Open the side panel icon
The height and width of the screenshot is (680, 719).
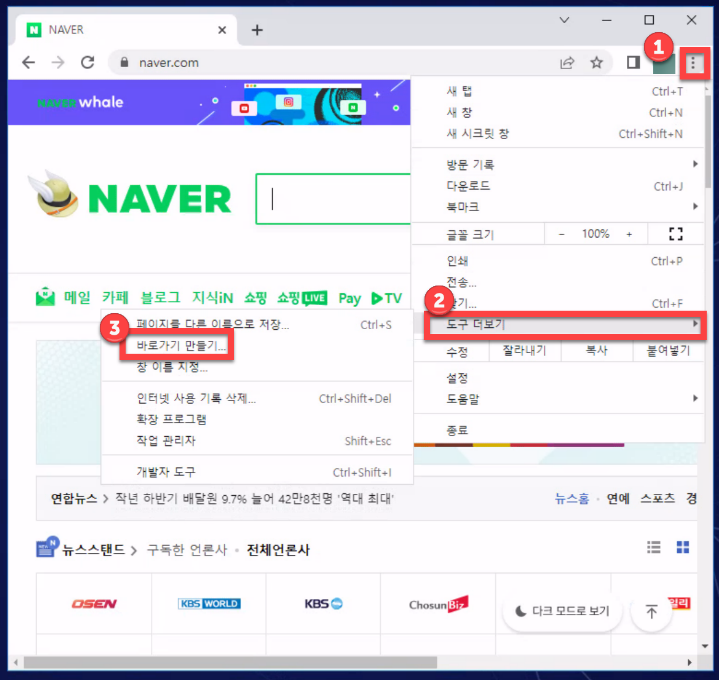[633, 62]
